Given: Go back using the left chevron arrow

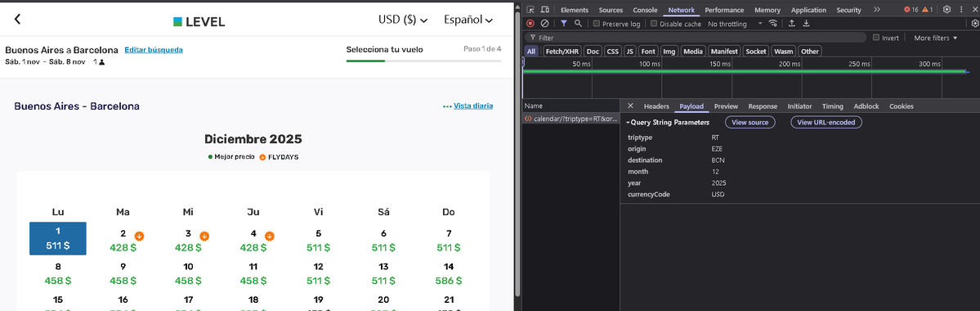Looking at the screenshot, I should point(17,19).
